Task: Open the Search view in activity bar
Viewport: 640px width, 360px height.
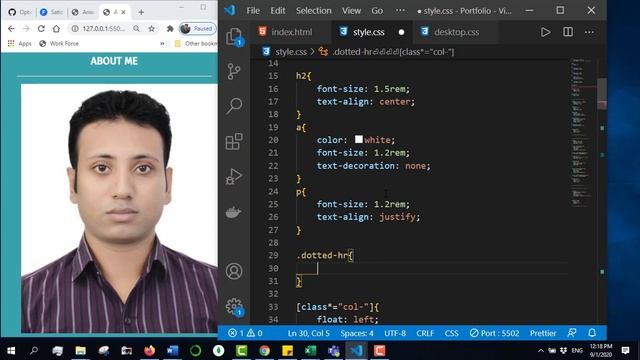Action: [234, 106]
